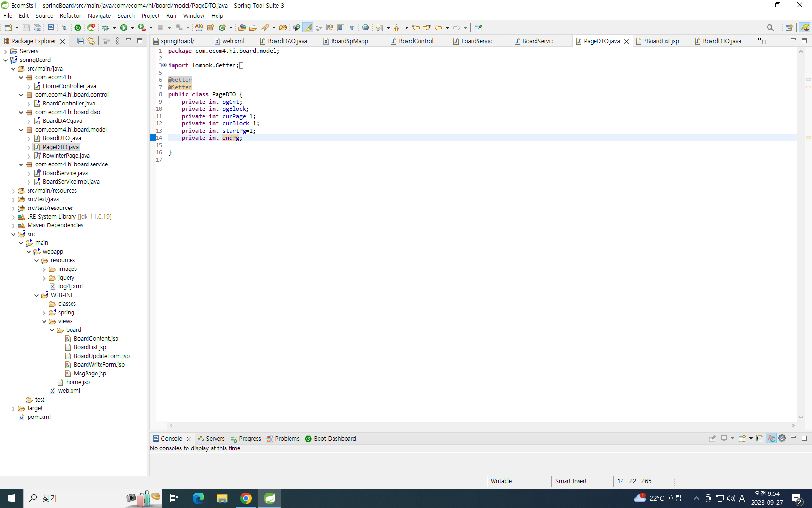Image resolution: width=812 pixels, height=508 pixels.
Task: Collapse the springBoard project node
Action: point(6,60)
